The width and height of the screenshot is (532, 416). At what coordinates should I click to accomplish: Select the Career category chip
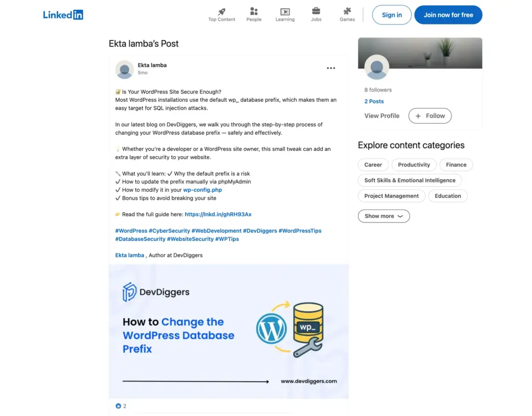coord(373,165)
